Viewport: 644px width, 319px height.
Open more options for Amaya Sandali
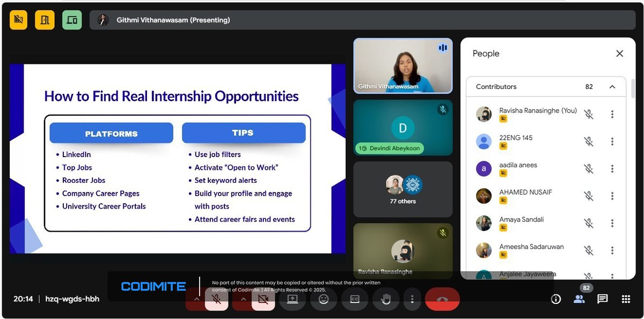[612, 223]
